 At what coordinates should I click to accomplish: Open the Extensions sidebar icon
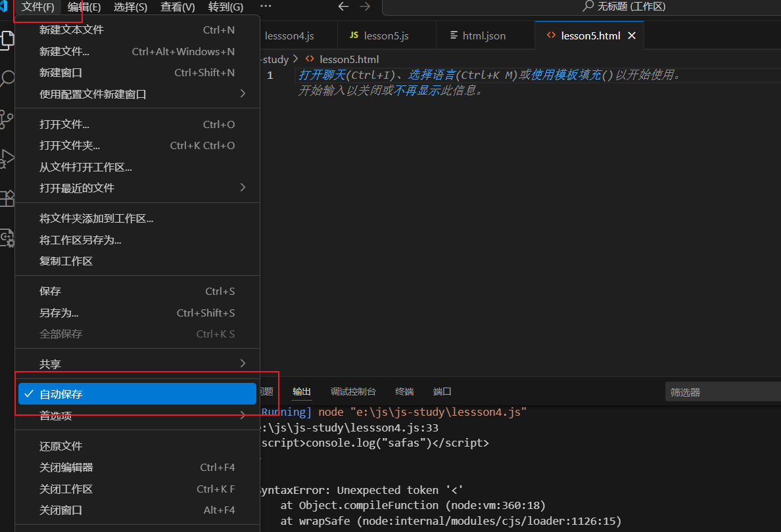click(x=7, y=198)
